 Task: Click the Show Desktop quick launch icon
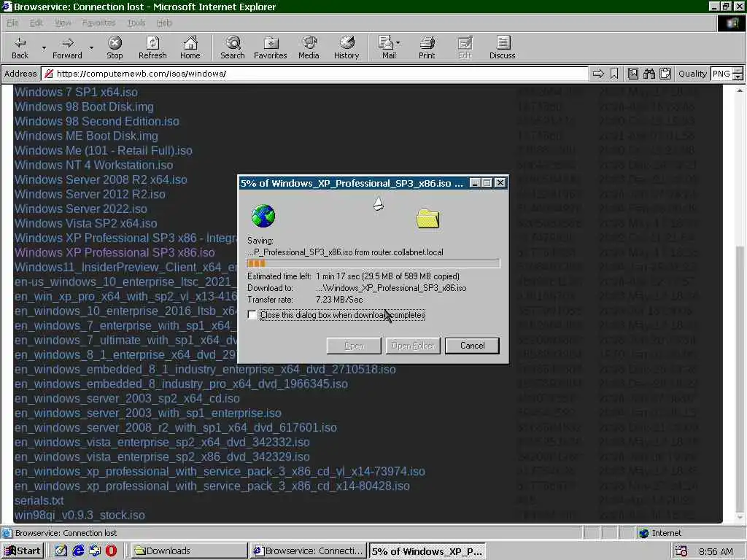(61, 551)
